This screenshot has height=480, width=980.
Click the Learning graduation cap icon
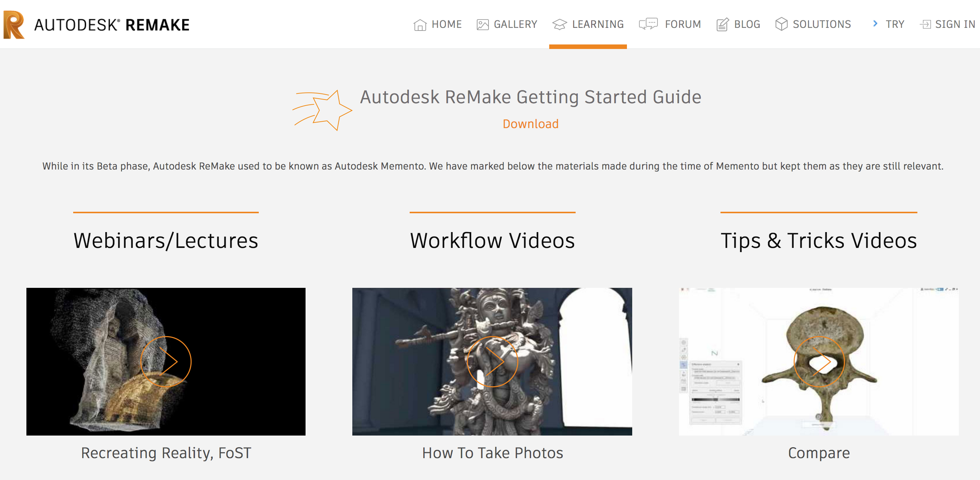pyautogui.click(x=559, y=25)
